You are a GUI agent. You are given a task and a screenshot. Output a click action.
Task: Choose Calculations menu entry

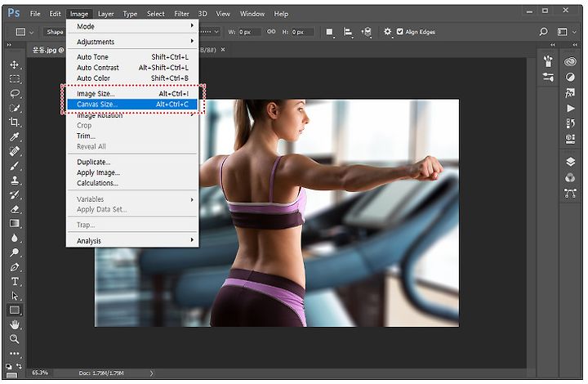point(132,183)
